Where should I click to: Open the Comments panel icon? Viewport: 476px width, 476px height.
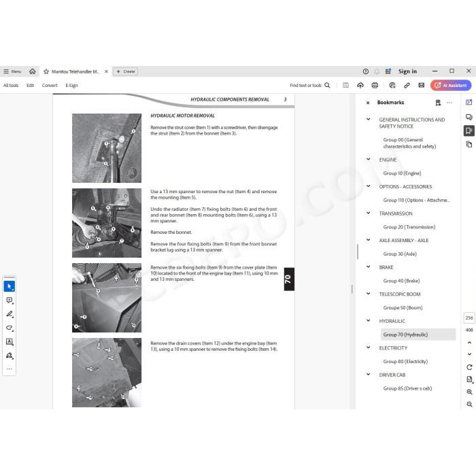pos(469,117)
